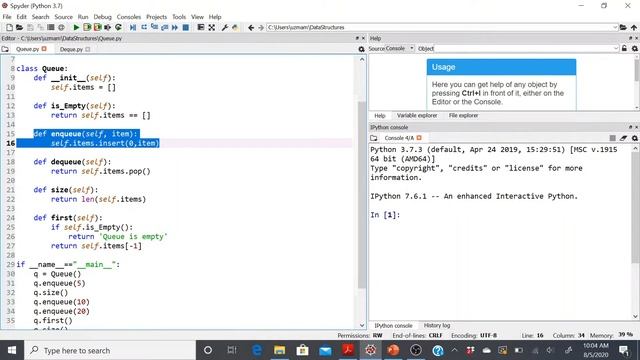Select the IPython console bottom tab
Screen dimensions: 640x360
[393, 325]
